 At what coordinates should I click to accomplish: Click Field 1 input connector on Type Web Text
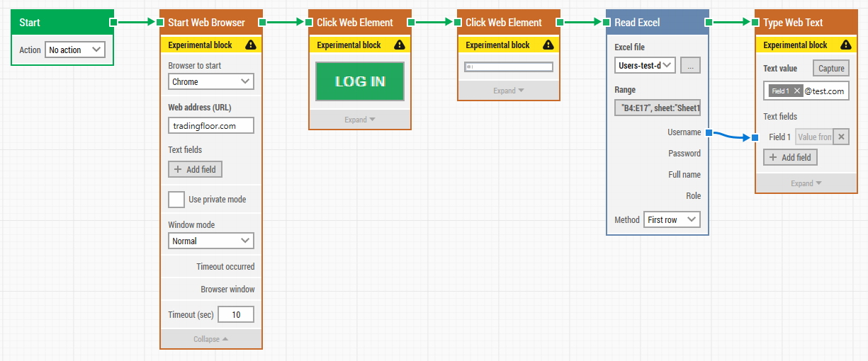pos(755,137)
